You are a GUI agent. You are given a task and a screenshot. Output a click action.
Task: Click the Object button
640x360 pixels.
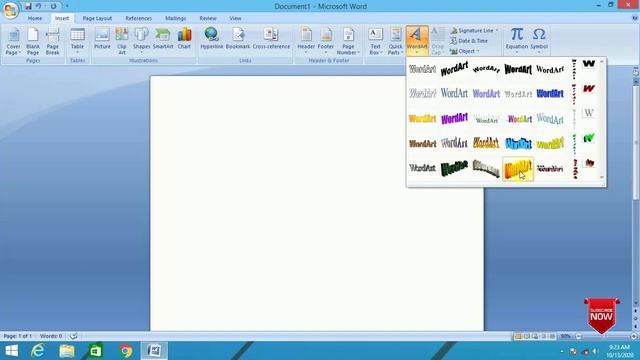463,51
